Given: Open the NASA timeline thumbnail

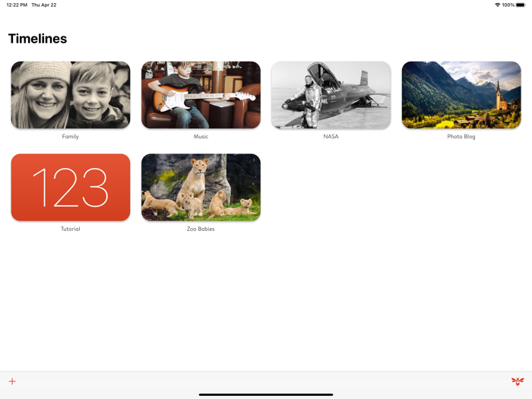Looking at the screenshot, I should tap(331, 95).
